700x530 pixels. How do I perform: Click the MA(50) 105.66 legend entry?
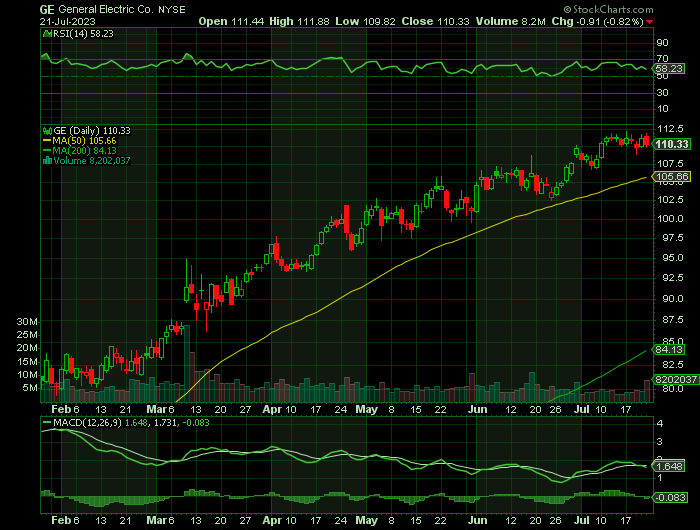pos(79,141)
